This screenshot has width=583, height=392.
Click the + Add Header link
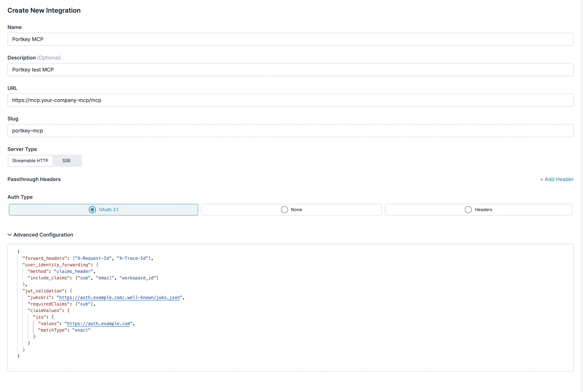point(556,179)
